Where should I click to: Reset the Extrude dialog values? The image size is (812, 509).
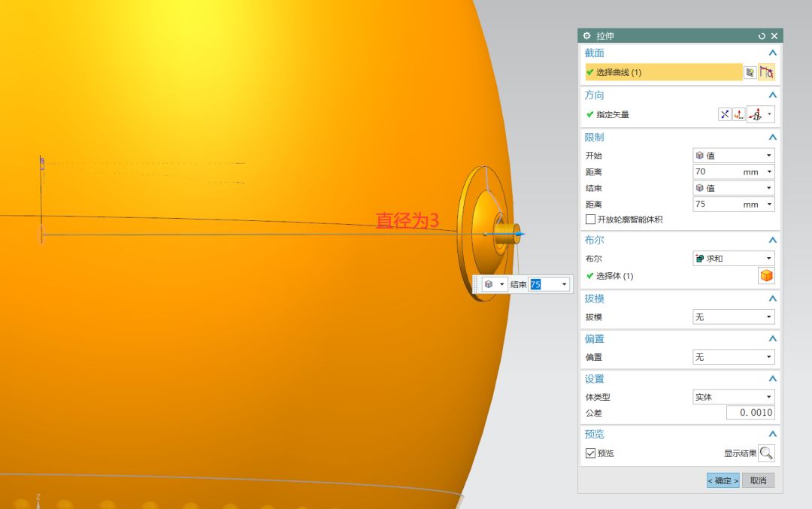pos(761,36)
